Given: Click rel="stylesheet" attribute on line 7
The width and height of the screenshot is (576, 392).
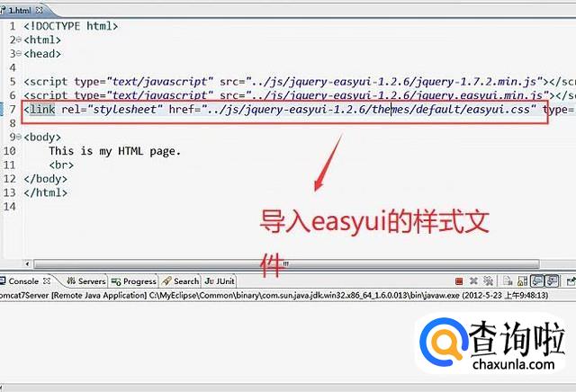Looking at the screenshot, I should click(112, 110).
